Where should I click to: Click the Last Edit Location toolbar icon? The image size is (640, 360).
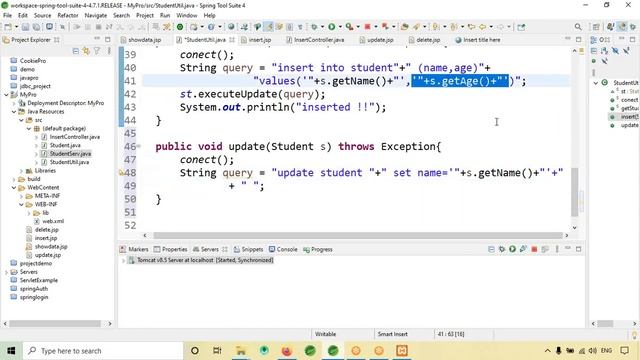point(471,27)
